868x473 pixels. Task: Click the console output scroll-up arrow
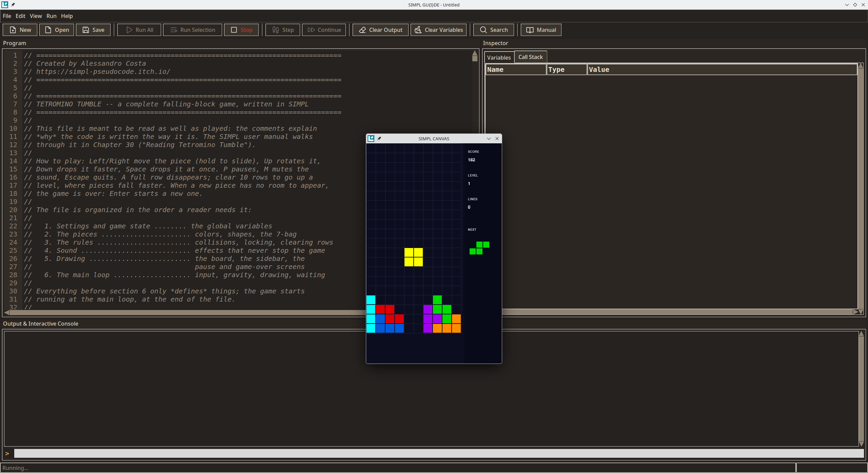[x=861, y=334]
